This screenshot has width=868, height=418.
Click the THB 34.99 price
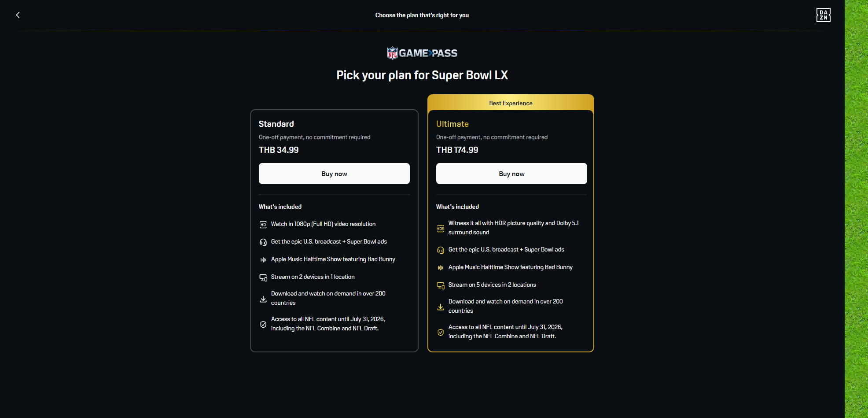(279, 150)
